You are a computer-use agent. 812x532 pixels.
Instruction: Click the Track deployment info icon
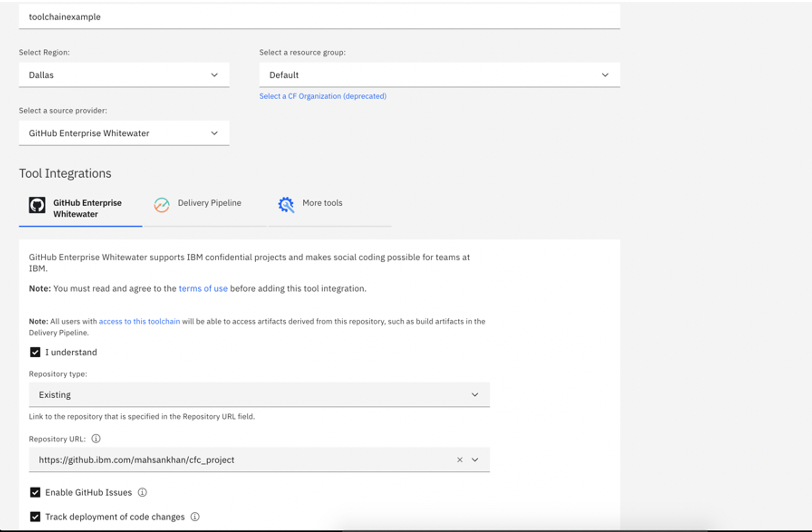[195, 517]
